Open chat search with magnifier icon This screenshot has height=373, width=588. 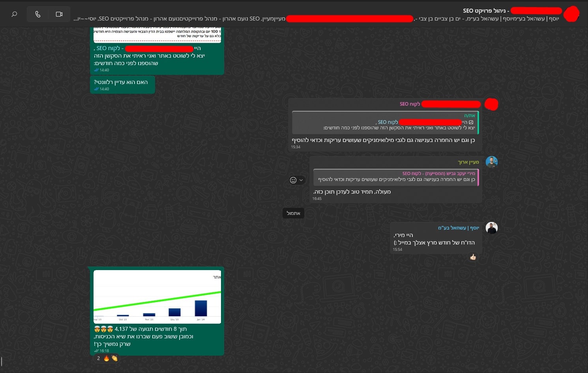[x=14, y=14]
